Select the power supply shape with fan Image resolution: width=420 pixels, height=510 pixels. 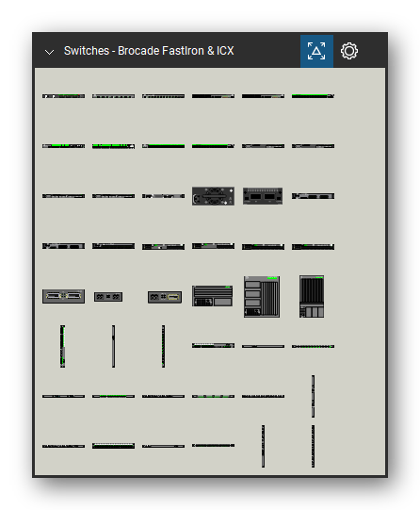[213, 196]
